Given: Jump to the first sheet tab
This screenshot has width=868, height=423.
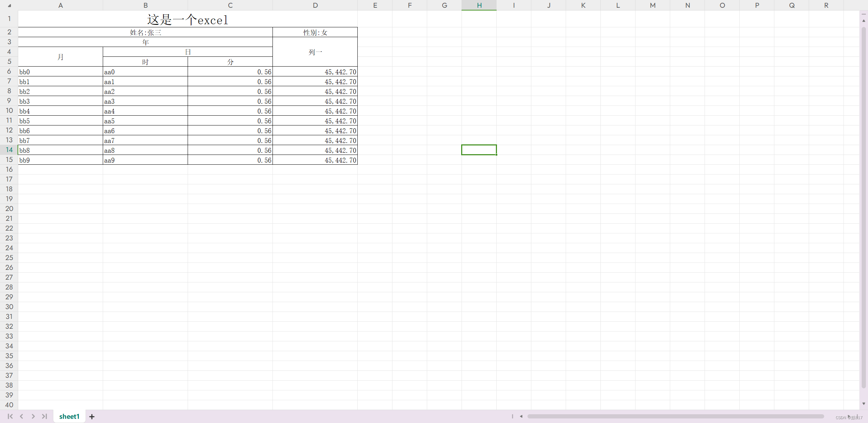Looking at the screenshot, I should [x=10, y=416].
